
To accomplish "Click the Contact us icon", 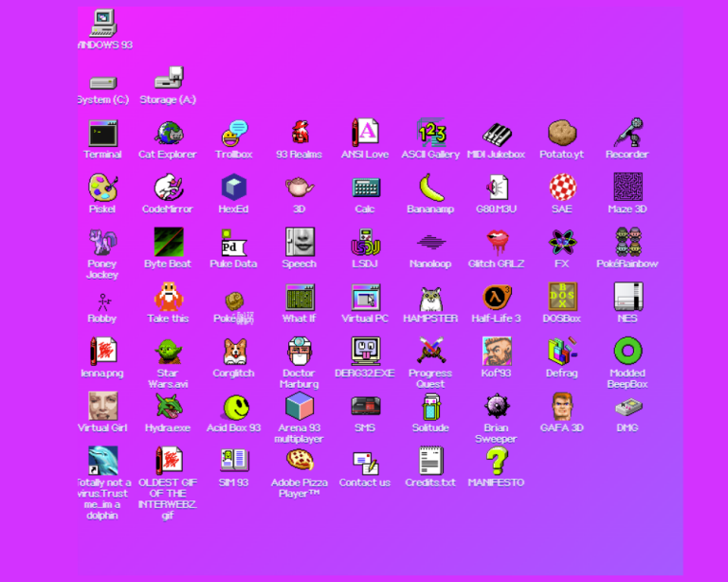I will [365, 463].
